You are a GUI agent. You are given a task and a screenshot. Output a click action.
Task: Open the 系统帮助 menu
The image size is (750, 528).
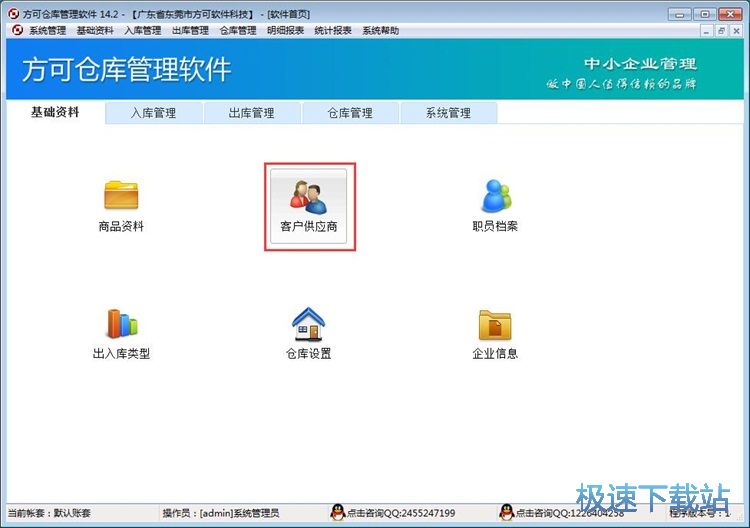[380, 31]
